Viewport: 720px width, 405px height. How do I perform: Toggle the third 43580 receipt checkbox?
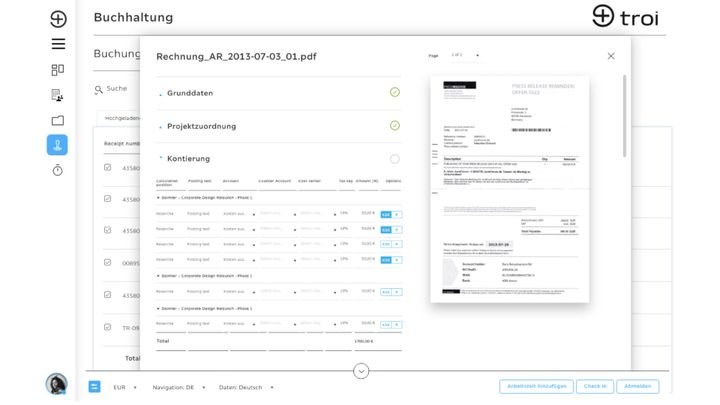[x=107, y=230]
